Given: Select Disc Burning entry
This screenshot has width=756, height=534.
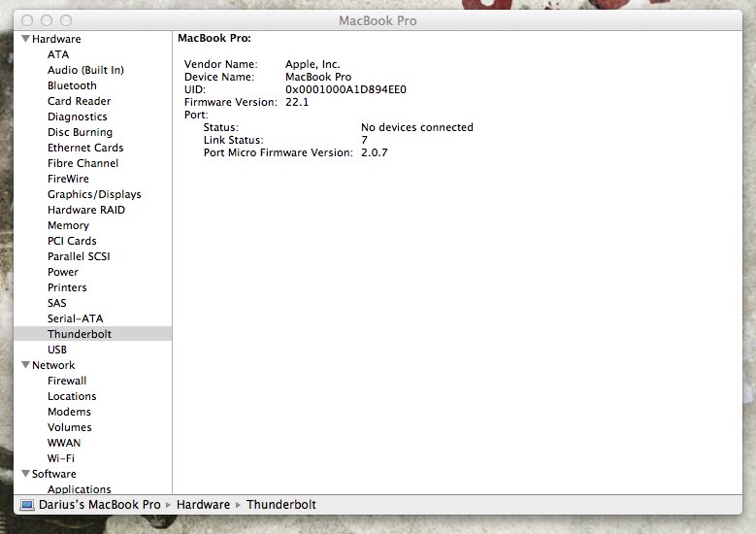Looking at the screenshot, I should [80, 132].
